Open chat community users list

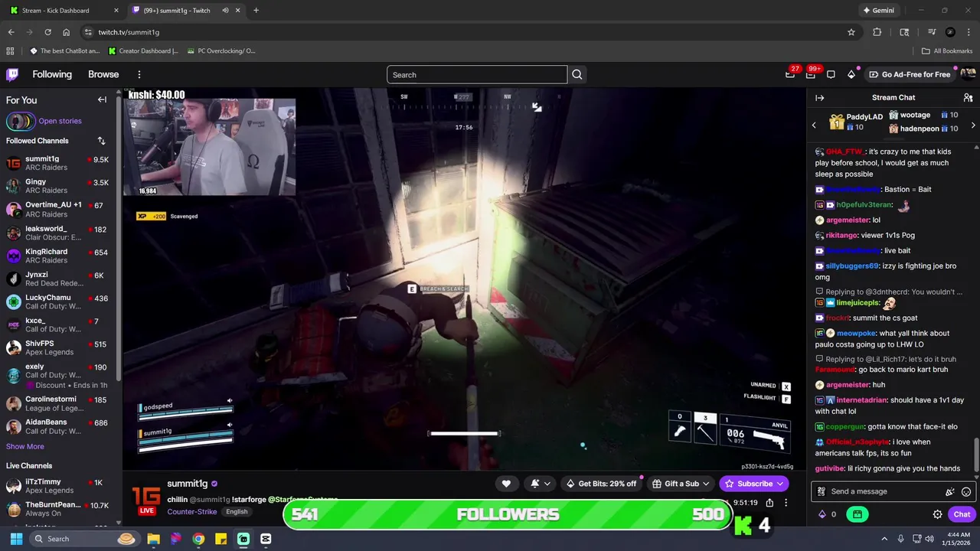[x=968, y=98]
